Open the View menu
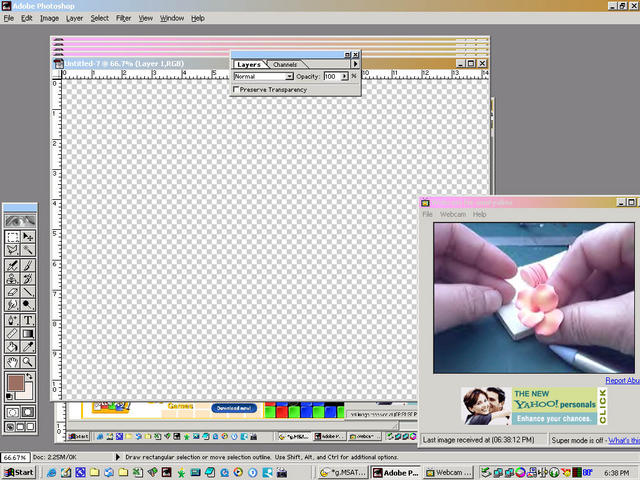Viewport: 640px width, 480px height. tap(146, 18)
